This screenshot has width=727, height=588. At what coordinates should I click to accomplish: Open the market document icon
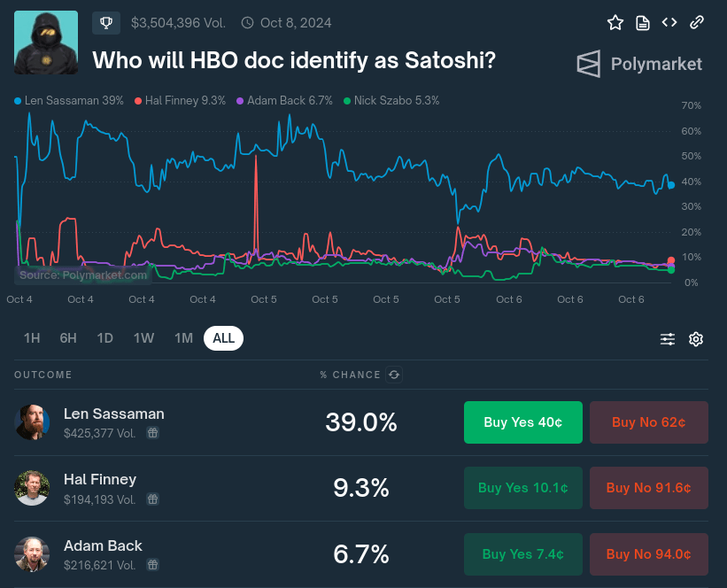pos(643,23)
